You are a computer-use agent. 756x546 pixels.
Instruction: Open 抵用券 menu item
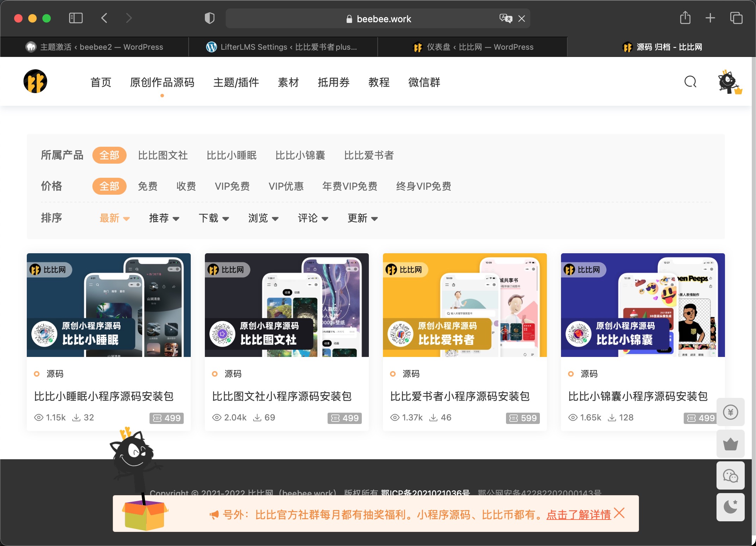[x=334, y=82]
